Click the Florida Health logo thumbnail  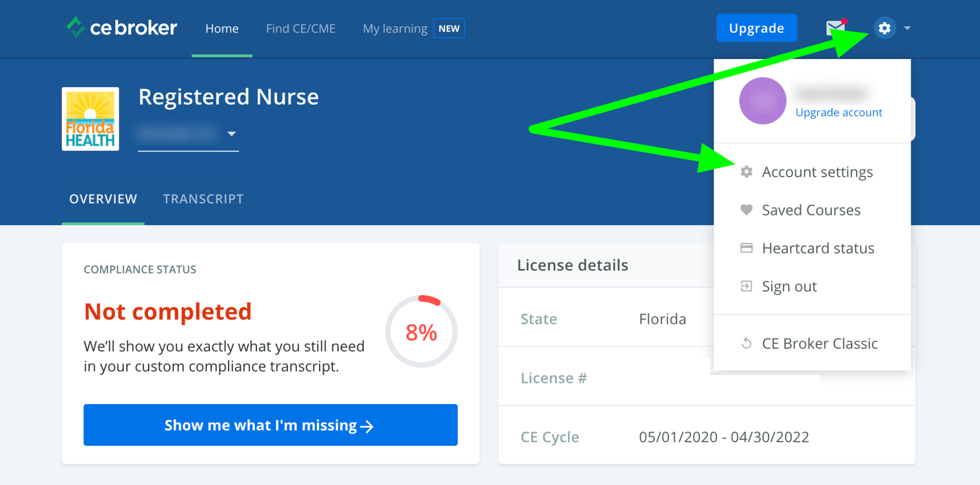[x=90, y=119]
